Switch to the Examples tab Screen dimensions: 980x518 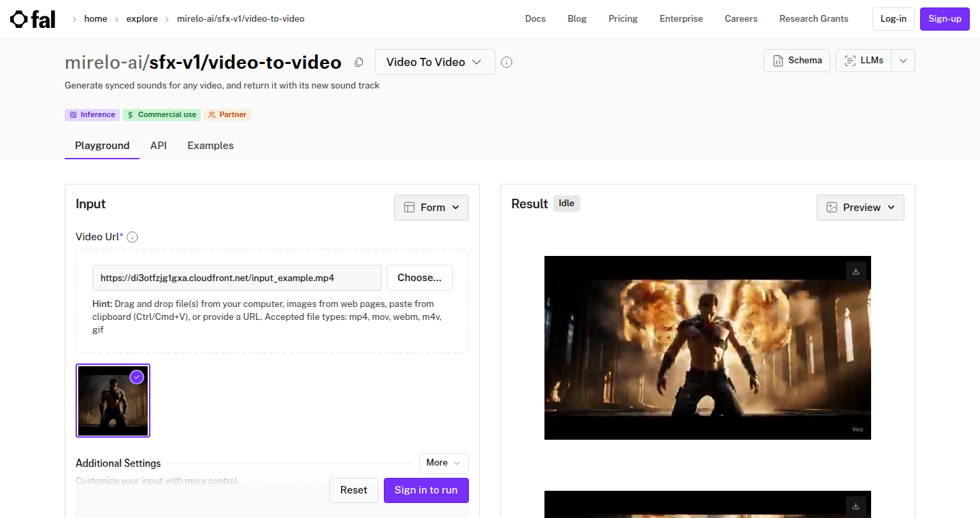[210, 146]
